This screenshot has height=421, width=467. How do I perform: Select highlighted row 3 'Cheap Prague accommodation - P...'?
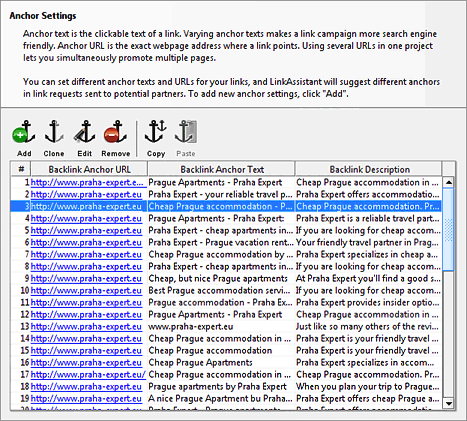(x=226, y=206)
